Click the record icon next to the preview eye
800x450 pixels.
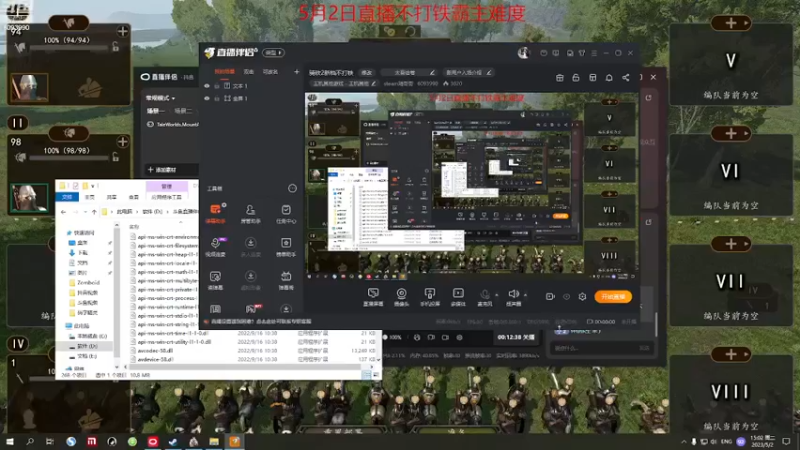coord(550,296)
